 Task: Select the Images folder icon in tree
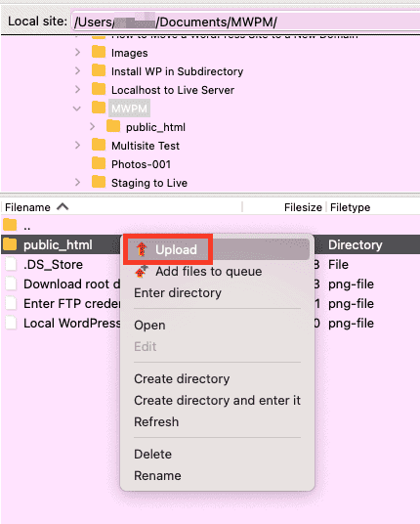pyautogui.click(x=99, y=52)
